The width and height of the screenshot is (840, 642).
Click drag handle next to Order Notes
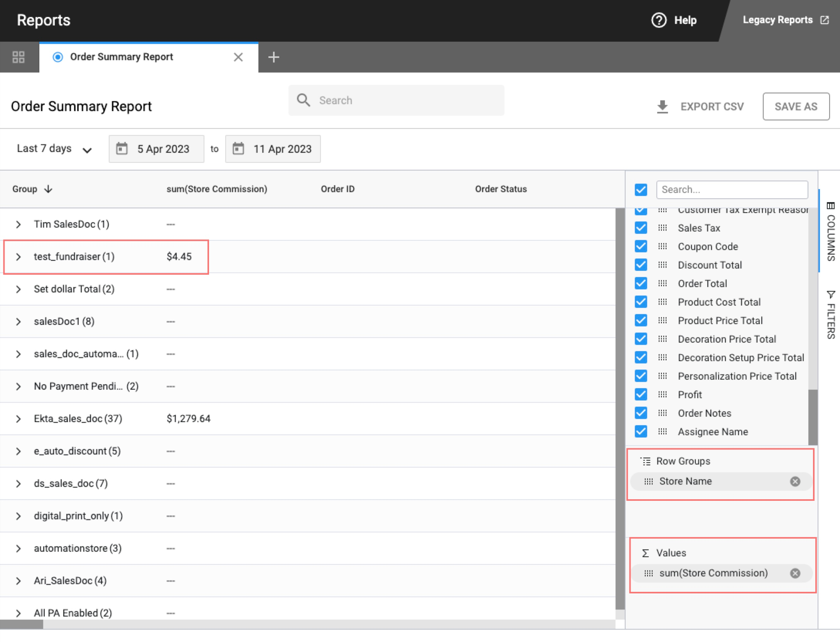pos(662,413)
